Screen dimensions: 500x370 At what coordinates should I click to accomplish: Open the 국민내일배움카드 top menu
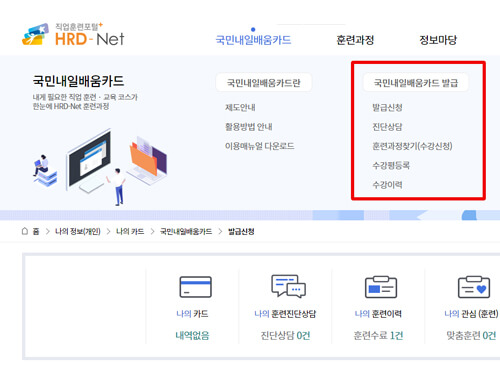[253, 40]
